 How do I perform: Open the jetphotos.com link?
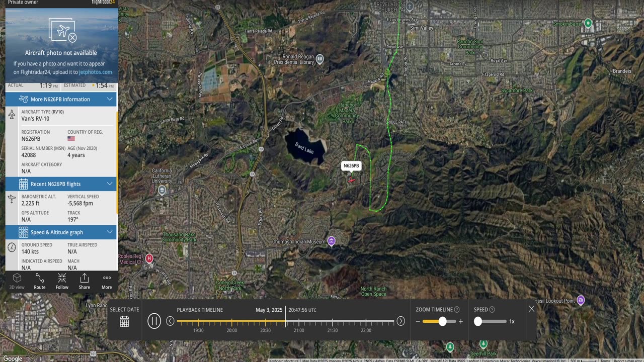(x=96, y=72)
